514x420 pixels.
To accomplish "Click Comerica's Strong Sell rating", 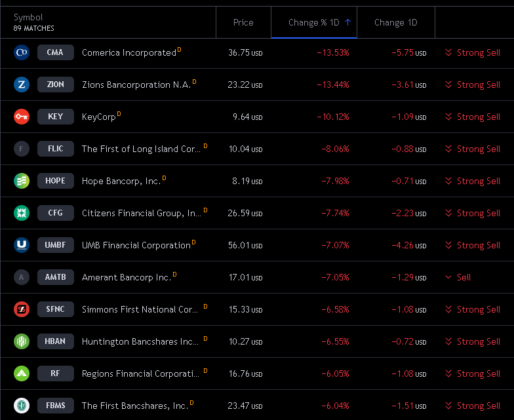I will click(473, 52).
